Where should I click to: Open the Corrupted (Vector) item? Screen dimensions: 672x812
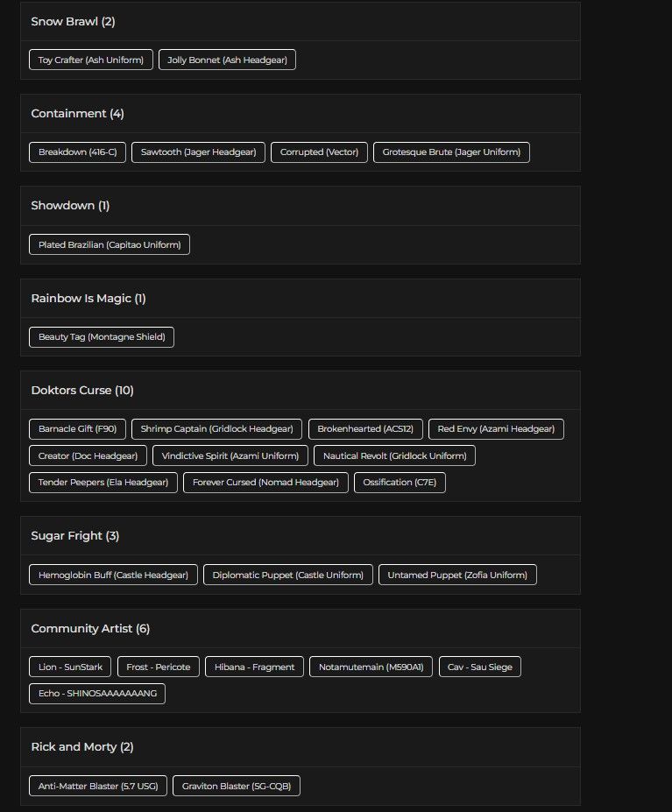(319, 152)
